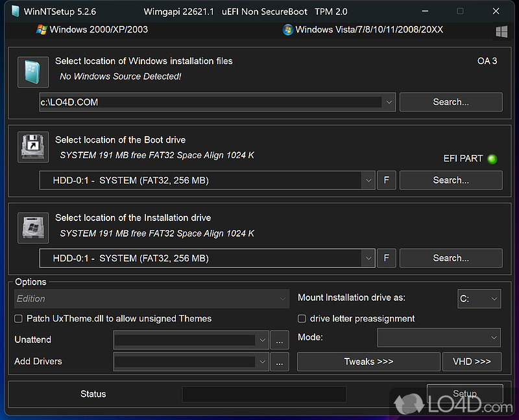
Task: Toggle drive letter preassignment checkbox
Action: [302, 318]
